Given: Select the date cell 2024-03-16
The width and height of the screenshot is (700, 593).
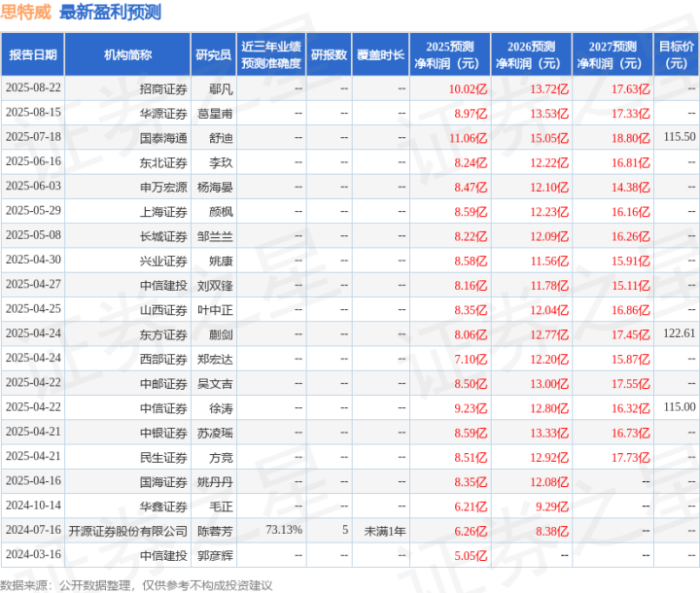Looking at the screenshot, I should coord(33,554).
